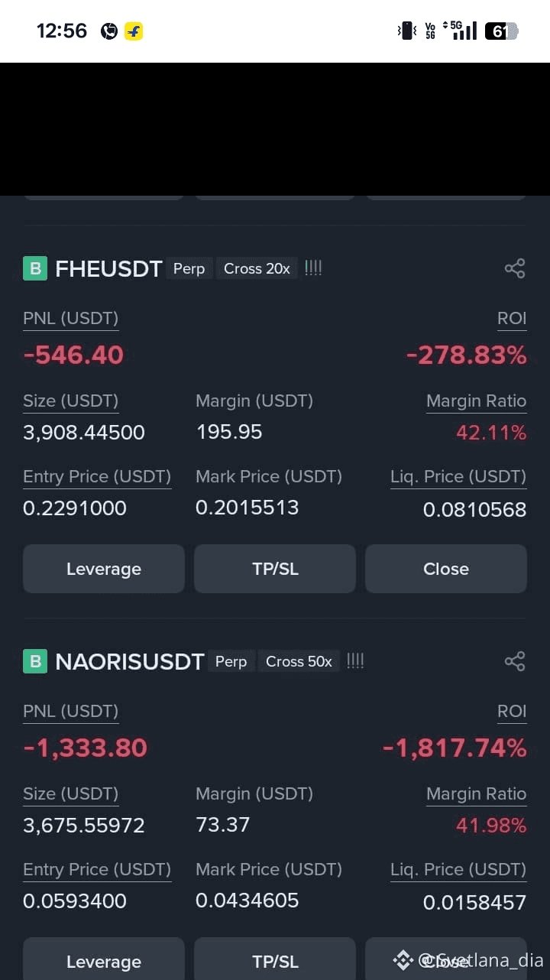Tap the battery indicator in status bar
The height and width of the screenshot is (980, 550).
(501, 31)
